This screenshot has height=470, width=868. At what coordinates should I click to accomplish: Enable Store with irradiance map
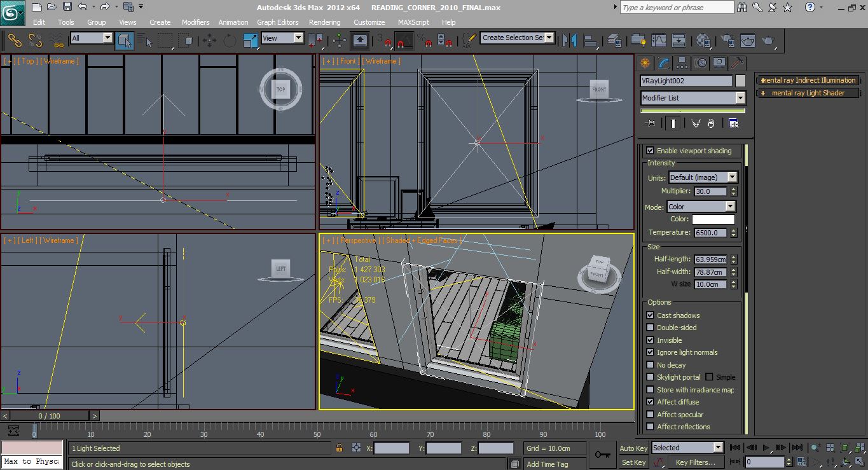click(x=650, y=390)
